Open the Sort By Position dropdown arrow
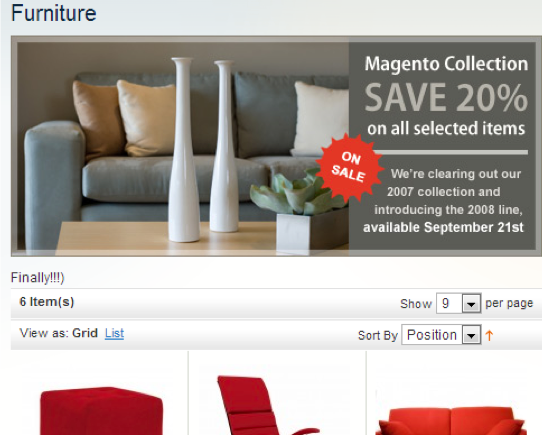Image resolution: width=542 pixels, height=435 pixels. click(x=471, y=335)
